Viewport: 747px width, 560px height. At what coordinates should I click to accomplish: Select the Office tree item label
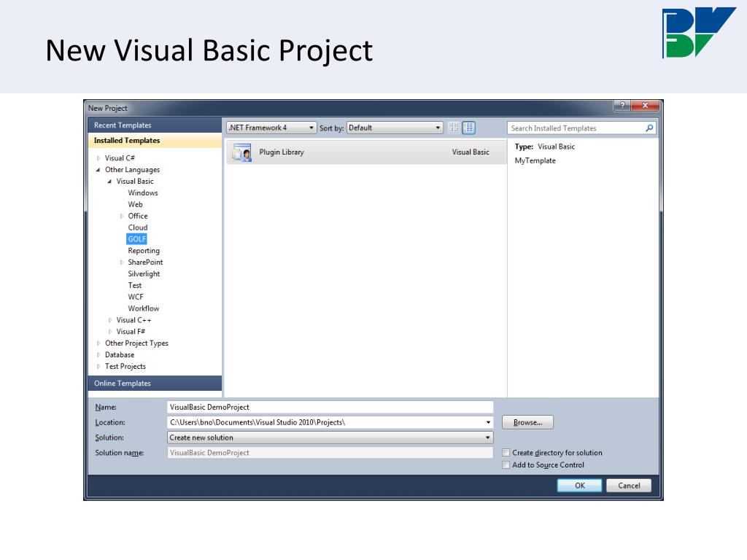[138, 216]
